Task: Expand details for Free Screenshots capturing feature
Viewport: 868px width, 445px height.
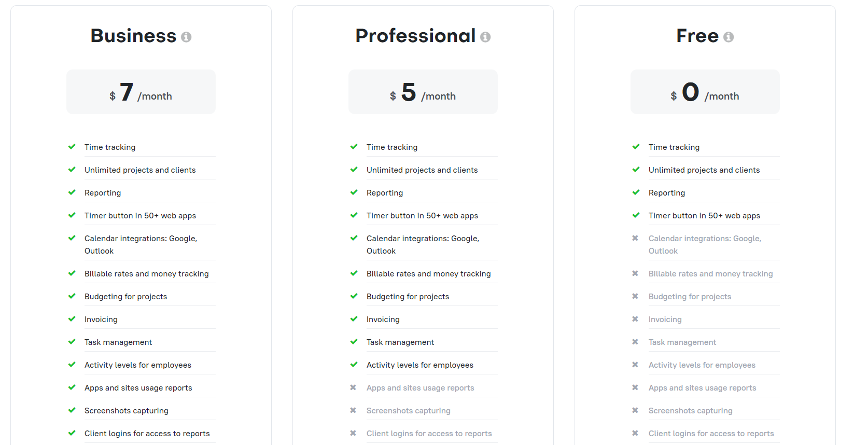Action: tap(690, 410)
